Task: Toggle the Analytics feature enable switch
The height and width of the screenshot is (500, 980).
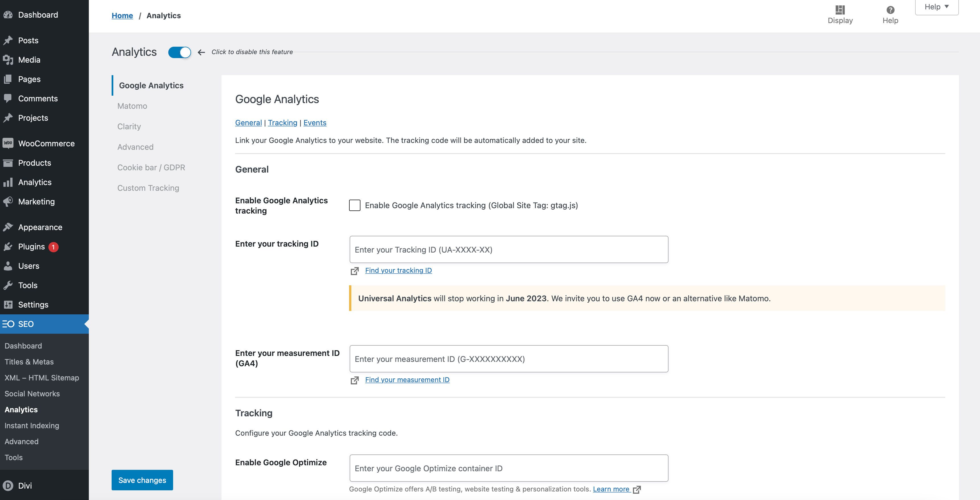Action: tap(181, 52)
